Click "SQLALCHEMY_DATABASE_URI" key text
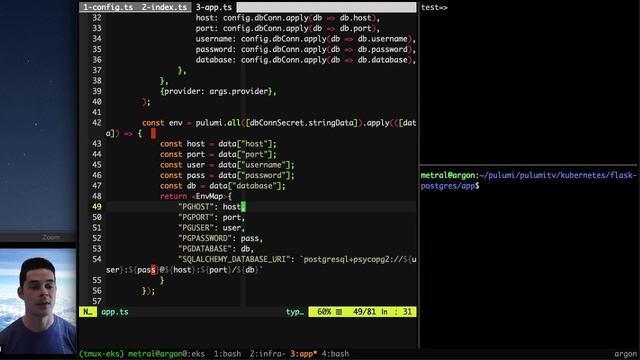640x360 pixels. (x=234, y=259)
